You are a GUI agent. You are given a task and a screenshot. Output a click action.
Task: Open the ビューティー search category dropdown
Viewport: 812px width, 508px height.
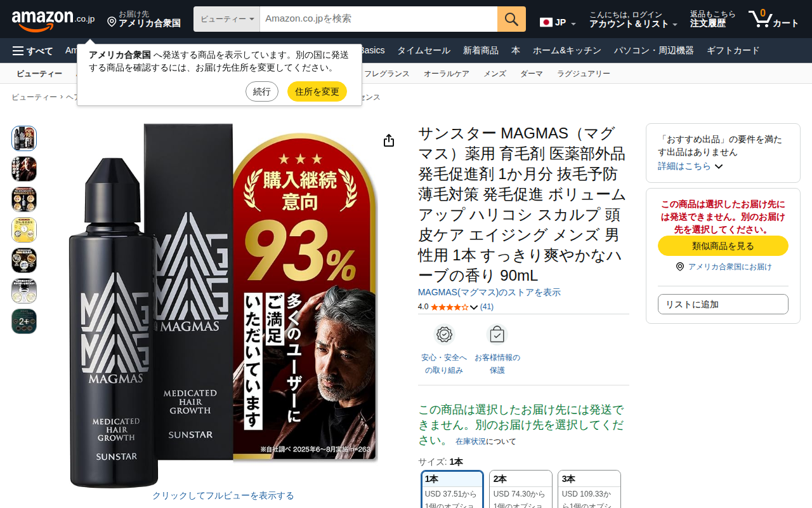227,19
